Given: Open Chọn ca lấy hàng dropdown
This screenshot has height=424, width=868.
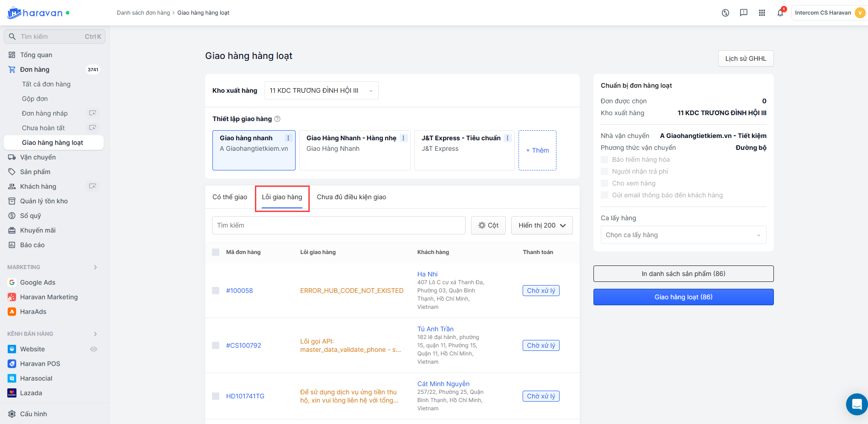Looking at the screenshot, I should coord(683,235).
